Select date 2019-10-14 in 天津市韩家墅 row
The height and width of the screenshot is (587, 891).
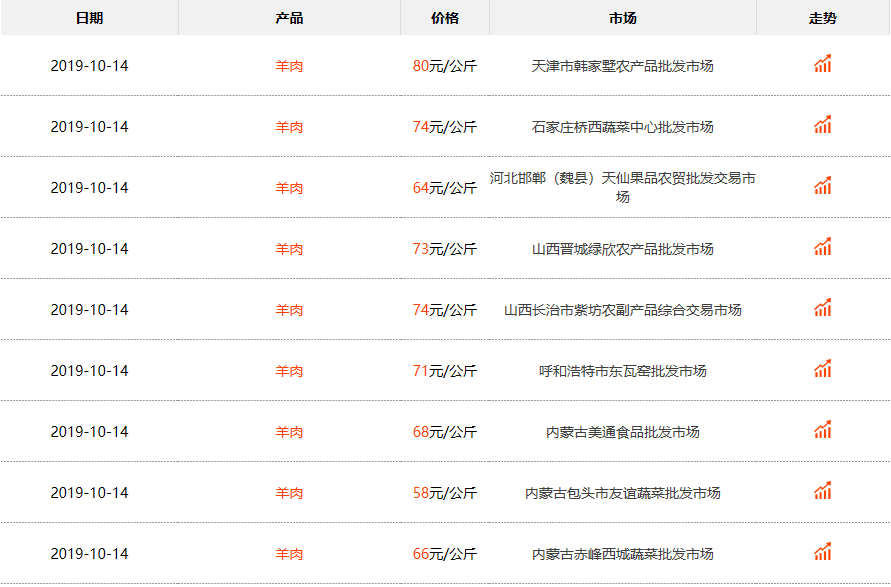[x=89, y=66]
